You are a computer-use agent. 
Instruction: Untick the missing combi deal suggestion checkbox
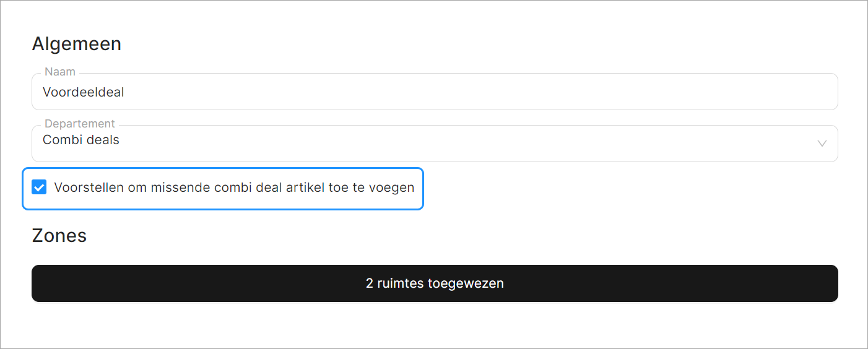pos(40,187)
